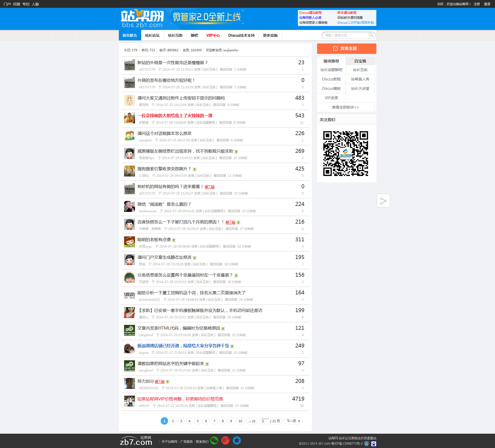495x448 pixels.
Task: Select the 站长论坛 navigation tab
Action: tap(152, 35)
